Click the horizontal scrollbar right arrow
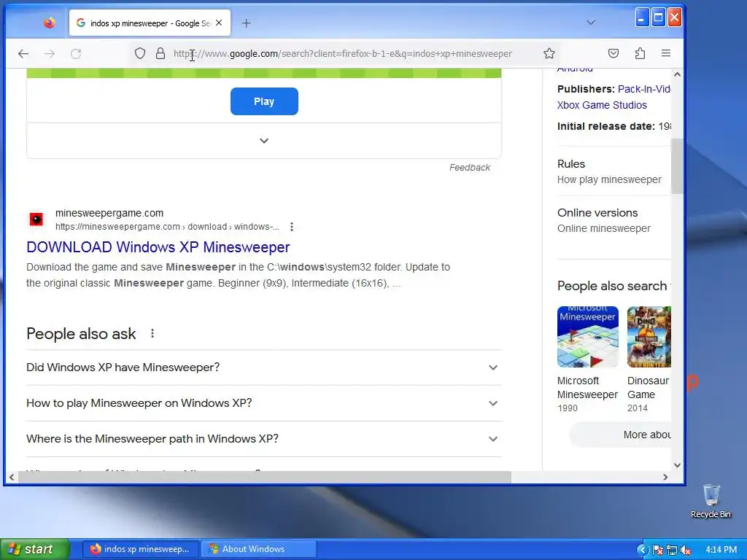The height and width of the screenshot is (560, 747). click(x=665, y=477)
